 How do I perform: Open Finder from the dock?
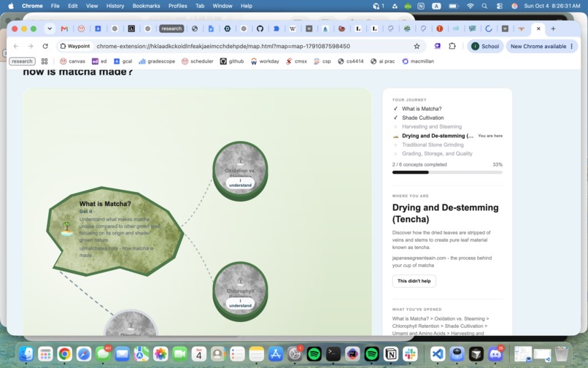click(x=26, y=353)
